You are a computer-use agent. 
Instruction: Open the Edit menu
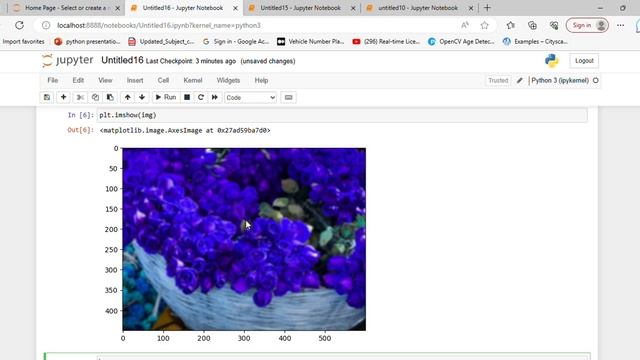pyautogui.click(x=78, y=80)
